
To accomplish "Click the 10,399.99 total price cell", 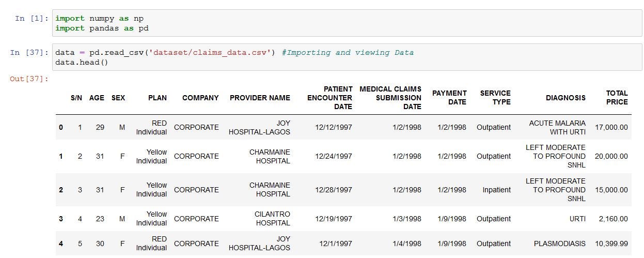I will point(611,244).
